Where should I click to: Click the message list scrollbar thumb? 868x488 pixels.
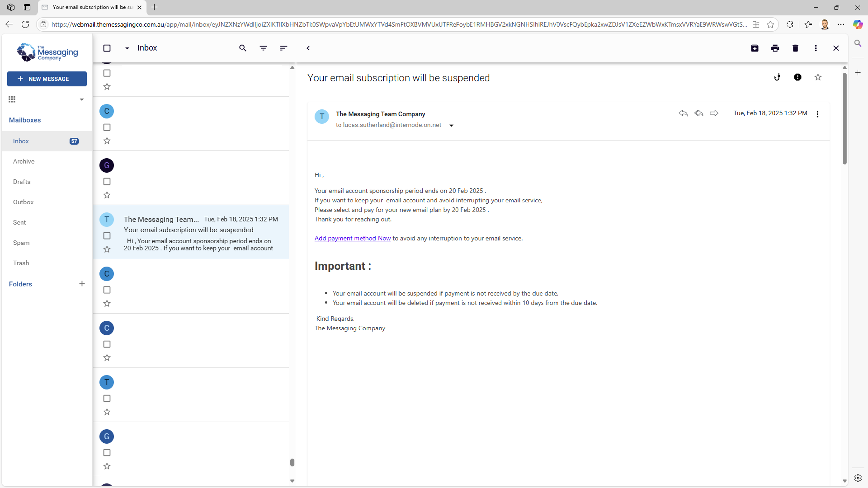pos(292,462)
